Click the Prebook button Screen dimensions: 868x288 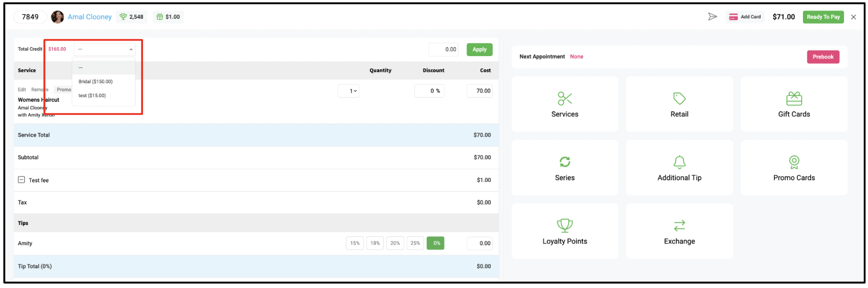point(823,57)
